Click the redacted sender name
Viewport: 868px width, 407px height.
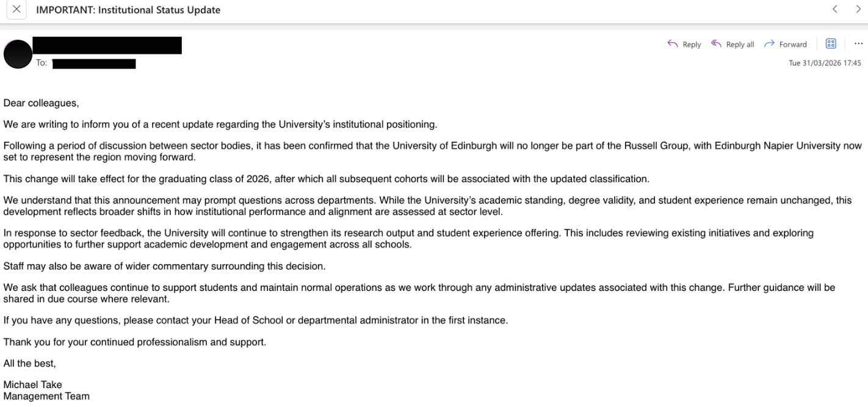107,45
